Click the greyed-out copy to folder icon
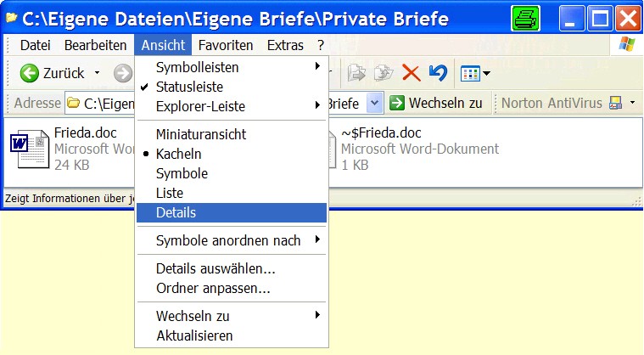Image resolution: width=644 pixels, height=355 pixels. pos(383,73)
